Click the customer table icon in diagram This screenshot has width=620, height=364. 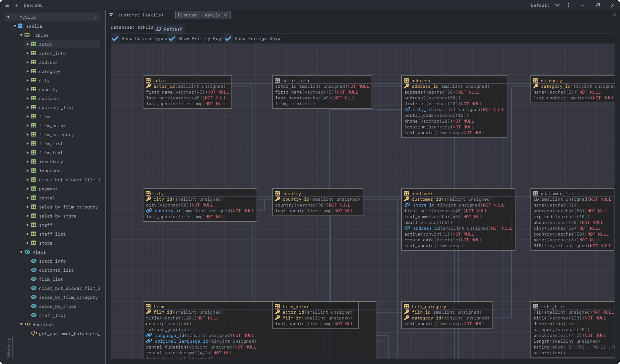[407, 194]
